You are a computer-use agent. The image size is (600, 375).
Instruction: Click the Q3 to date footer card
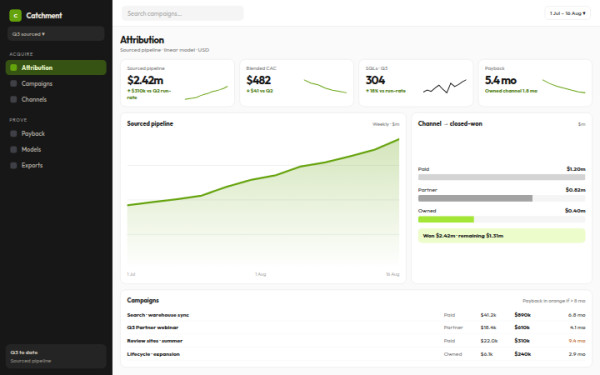[x=56, y=356]
